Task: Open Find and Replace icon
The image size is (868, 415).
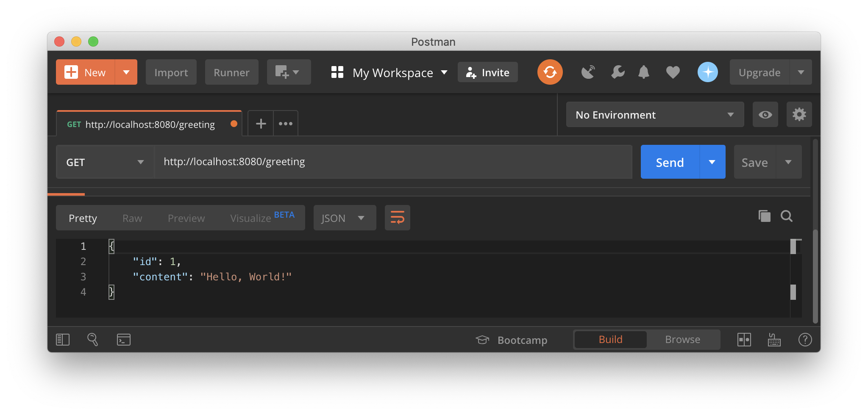Action: [93, 340]
